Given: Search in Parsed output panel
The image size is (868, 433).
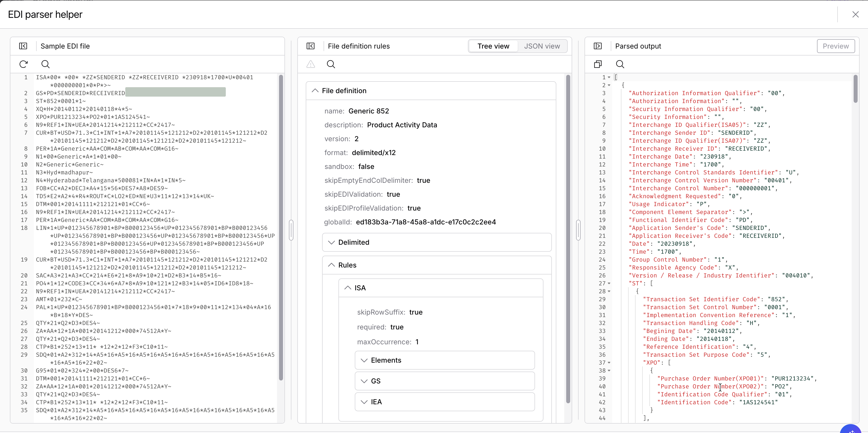Looking at the screenshot, I should [x=620, y=64].
